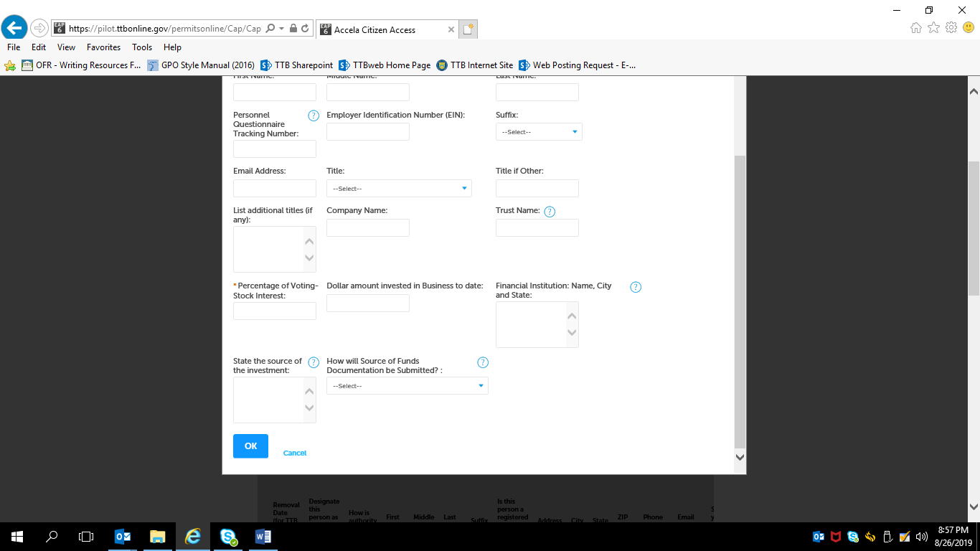Click the Add to Favorites bar icon

pos(10,65)
